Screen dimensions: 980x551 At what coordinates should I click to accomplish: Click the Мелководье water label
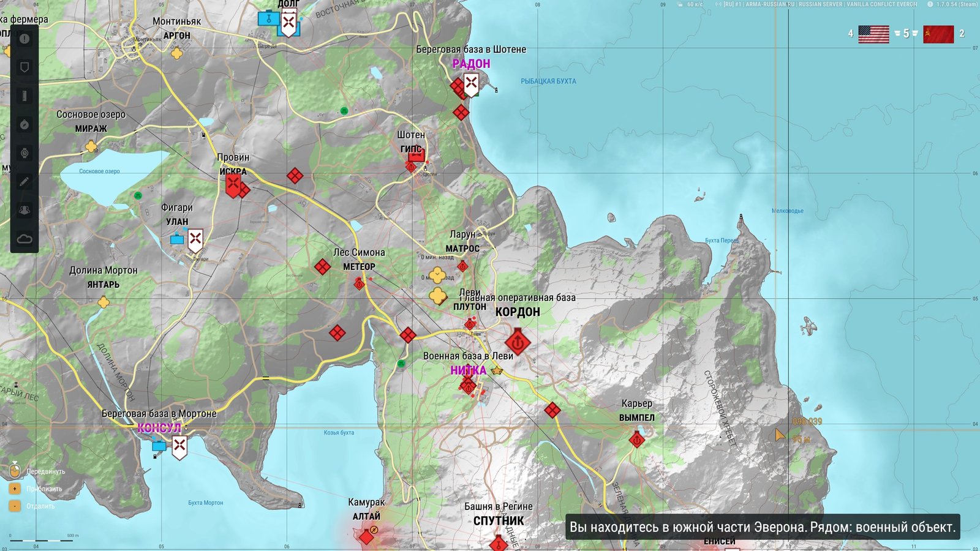[787, 211]
